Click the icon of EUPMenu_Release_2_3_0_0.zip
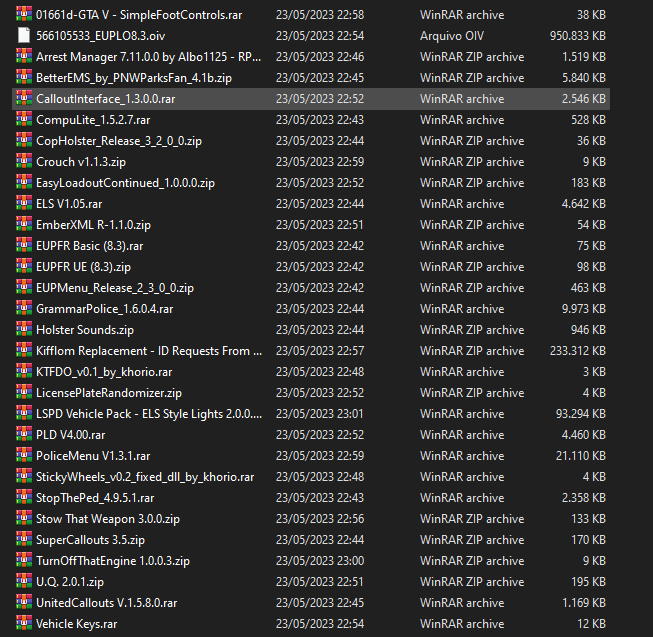 (x=24, y=287)
